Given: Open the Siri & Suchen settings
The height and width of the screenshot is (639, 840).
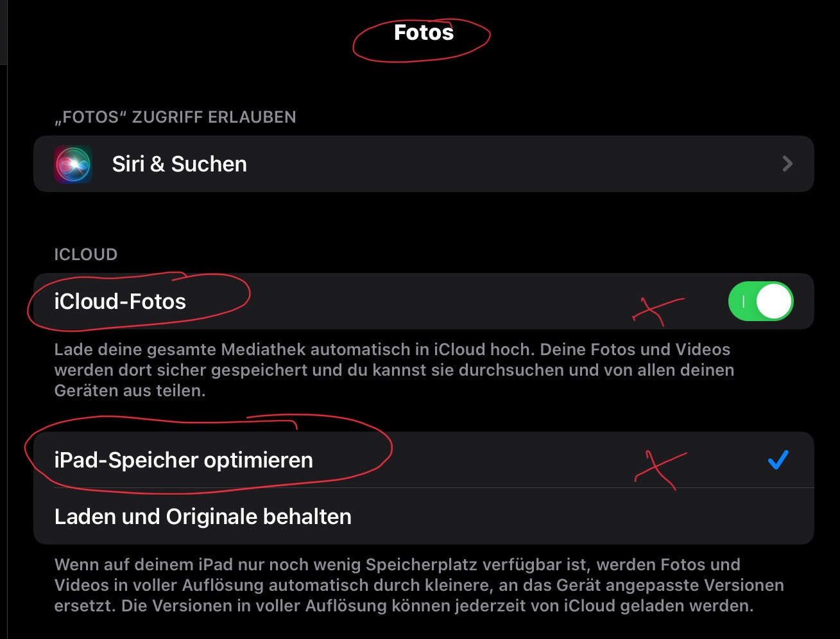Looking at the screenshot, I should (x=180, y=164).
